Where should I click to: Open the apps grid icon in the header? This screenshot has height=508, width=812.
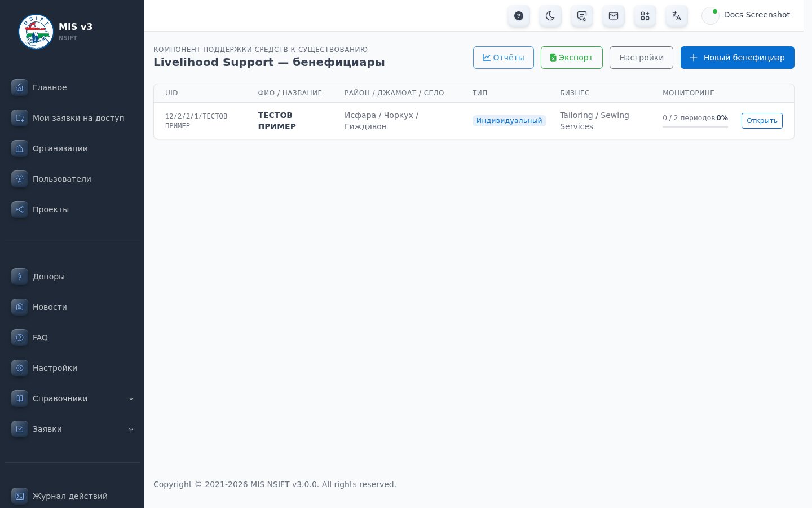coord(645,16)
